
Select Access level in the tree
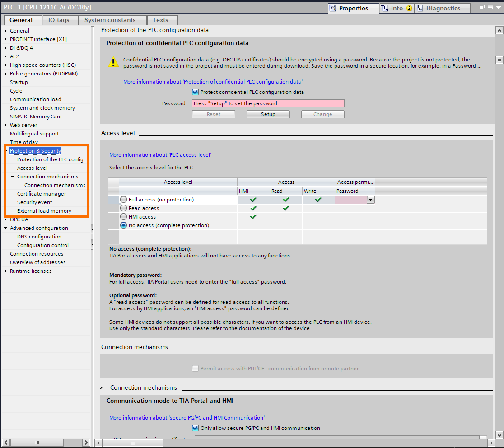[32, 168]
